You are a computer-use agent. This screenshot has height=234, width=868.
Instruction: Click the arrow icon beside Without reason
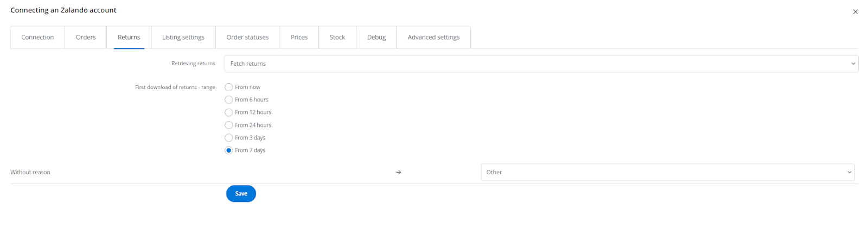click(x=398, y=172)
